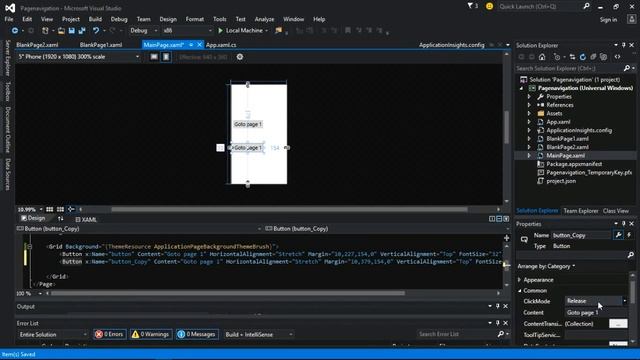Screen dimensions: 640x360
Task: Click designer settings gear icon
Action: tap(240, 57)
